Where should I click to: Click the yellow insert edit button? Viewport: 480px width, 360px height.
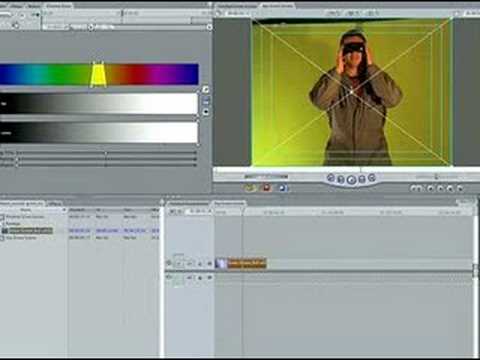click(250, 188)
